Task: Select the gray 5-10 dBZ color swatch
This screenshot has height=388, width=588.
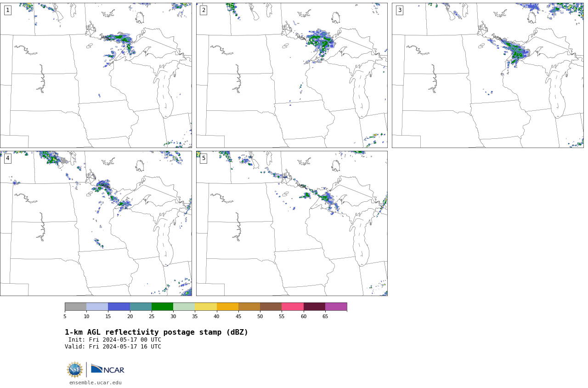Action: [x=75, y=307]
